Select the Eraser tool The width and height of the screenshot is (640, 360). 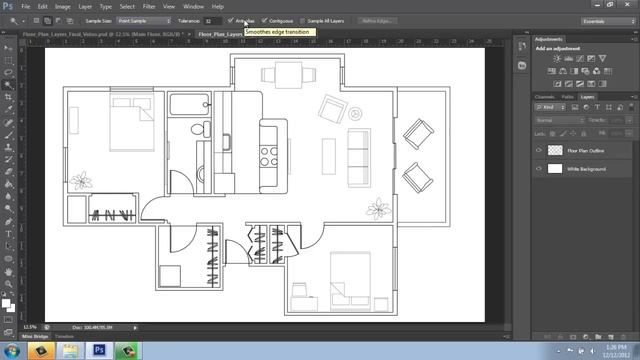pos(8,171)
